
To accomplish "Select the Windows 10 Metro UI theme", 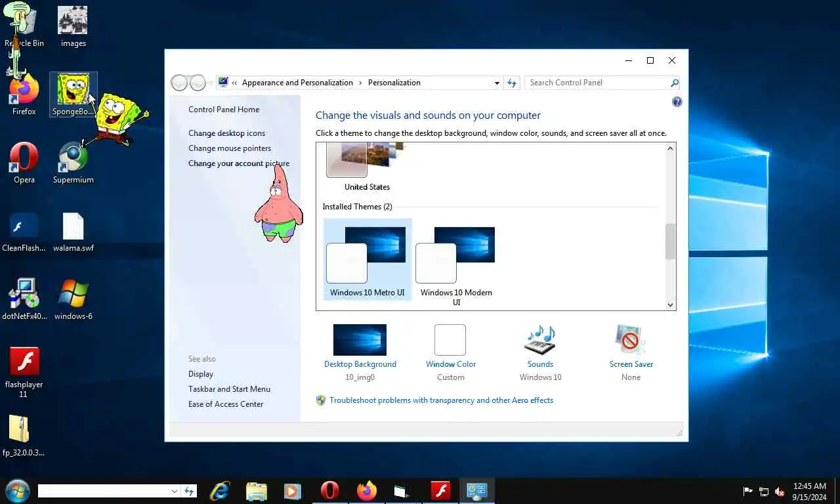I will 367,260.
